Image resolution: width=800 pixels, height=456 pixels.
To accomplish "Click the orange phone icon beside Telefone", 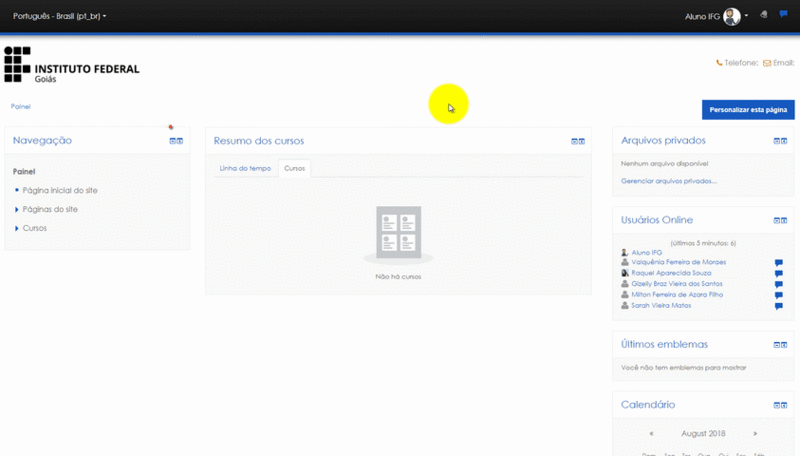I will click(719, 63).
